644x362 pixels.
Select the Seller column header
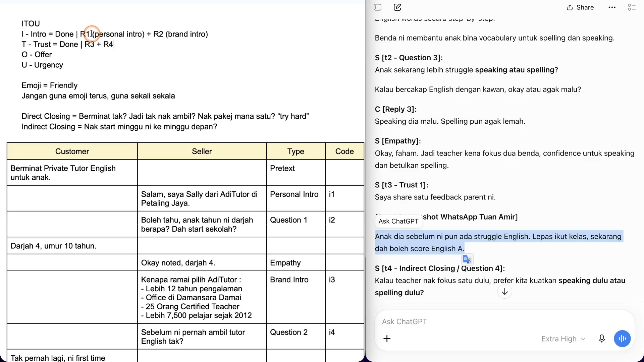point(202,151)
